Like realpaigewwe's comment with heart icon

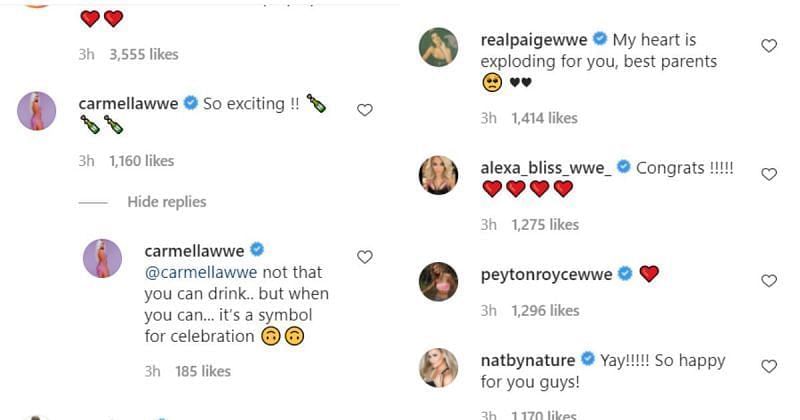point(769,46)
